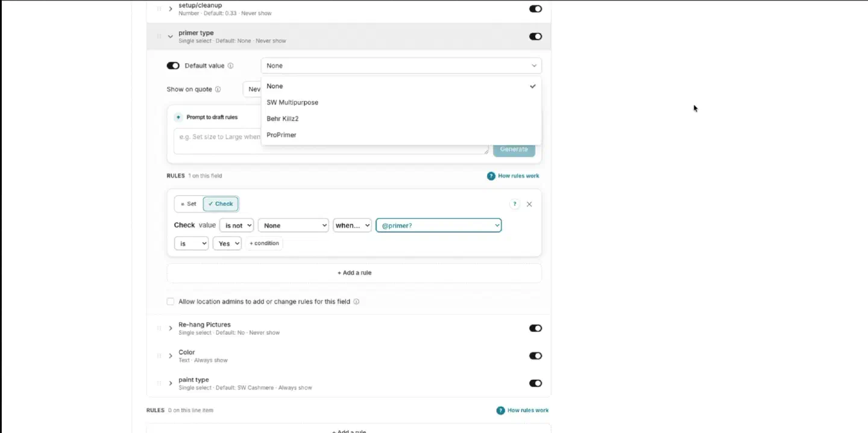Image resolution: width=868 pixels, height=433 pixels.
Task: Toggle the Color field switch
Action: [x=535, y=356]
